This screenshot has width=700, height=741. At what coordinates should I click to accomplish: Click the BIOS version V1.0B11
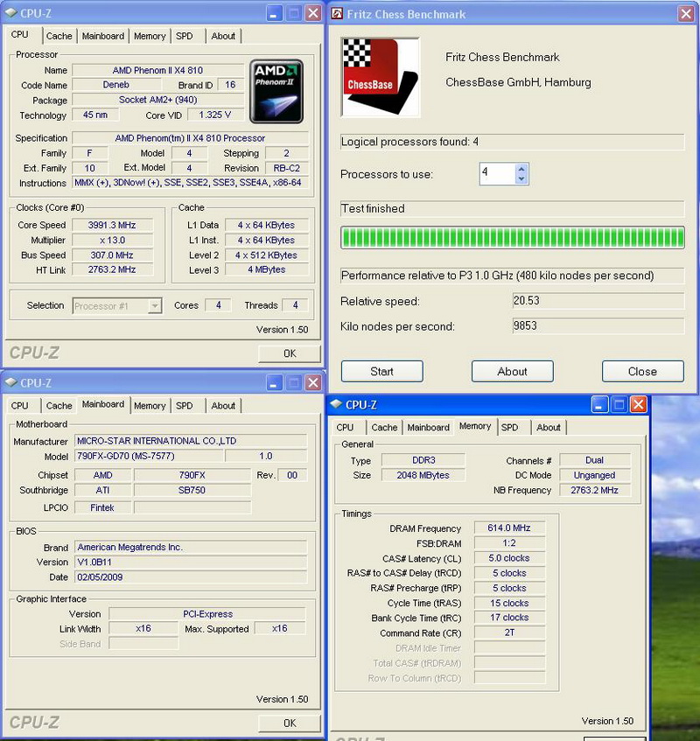[x=191, y=563]
